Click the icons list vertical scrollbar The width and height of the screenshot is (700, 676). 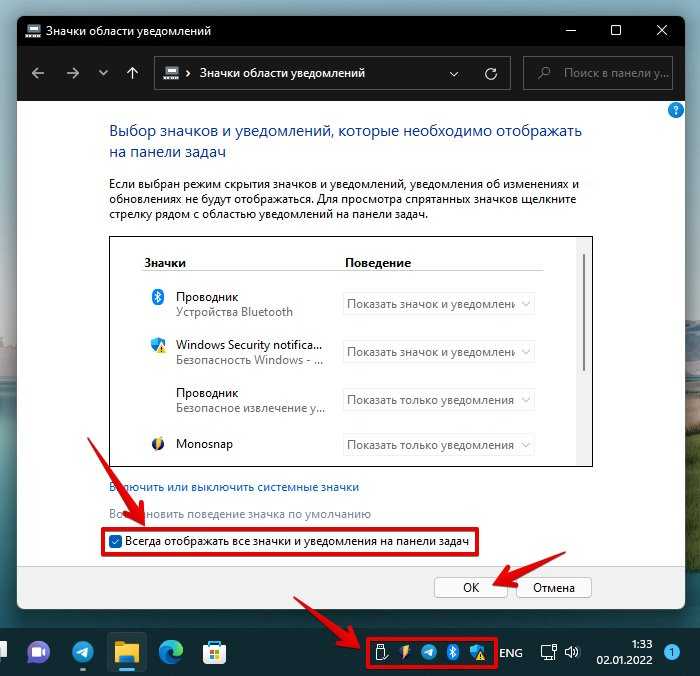click(x=583, y=313)
